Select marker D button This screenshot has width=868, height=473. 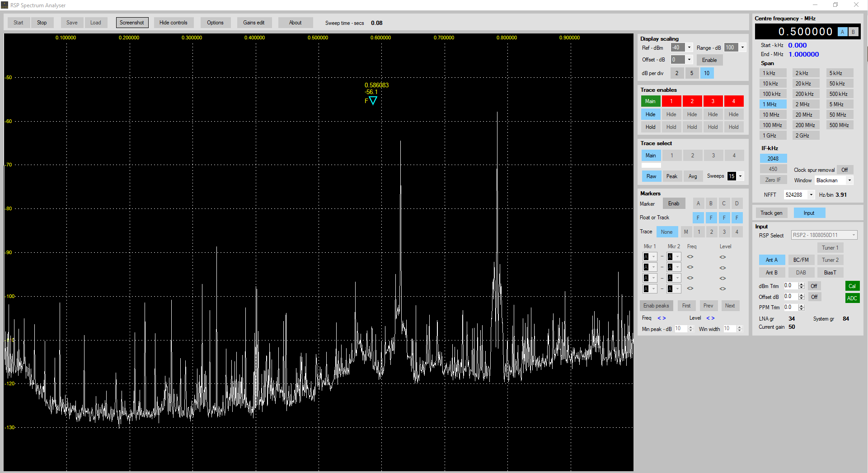click(x=737, y=203)
